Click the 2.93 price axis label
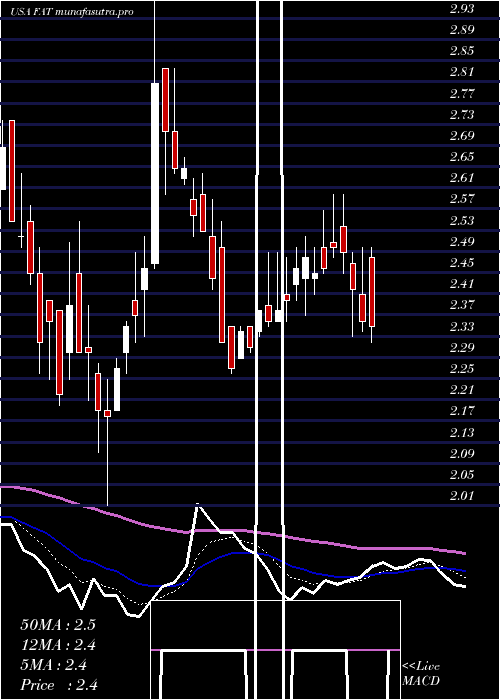The height and width of the screenshot is (700, 500). (462, 9)
